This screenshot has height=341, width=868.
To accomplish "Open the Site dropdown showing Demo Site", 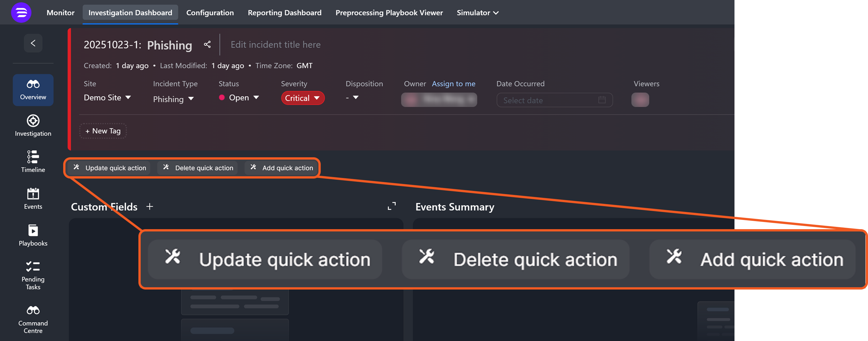I will tap(107, 98).
